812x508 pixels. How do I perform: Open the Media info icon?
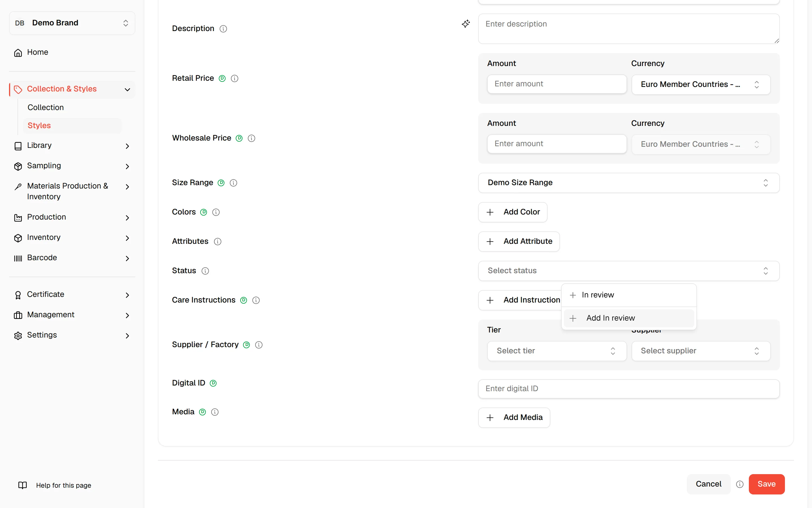[215, 412]
